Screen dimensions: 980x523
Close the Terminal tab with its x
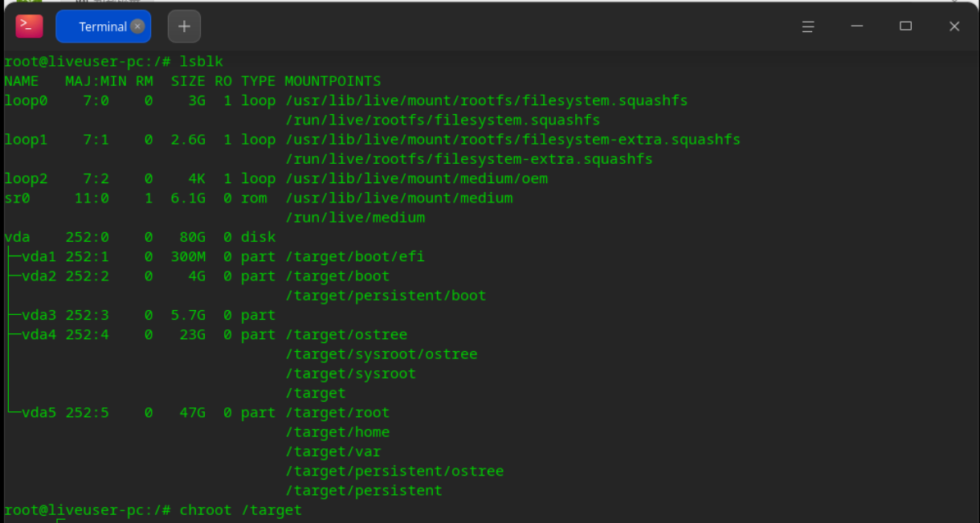[137, 27]
